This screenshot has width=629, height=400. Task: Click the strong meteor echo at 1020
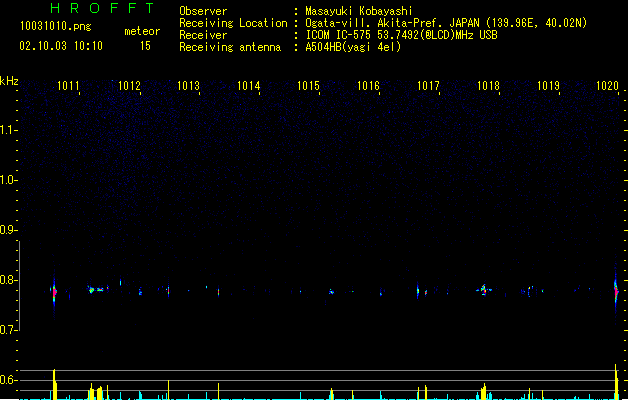(x=616, y=292)
